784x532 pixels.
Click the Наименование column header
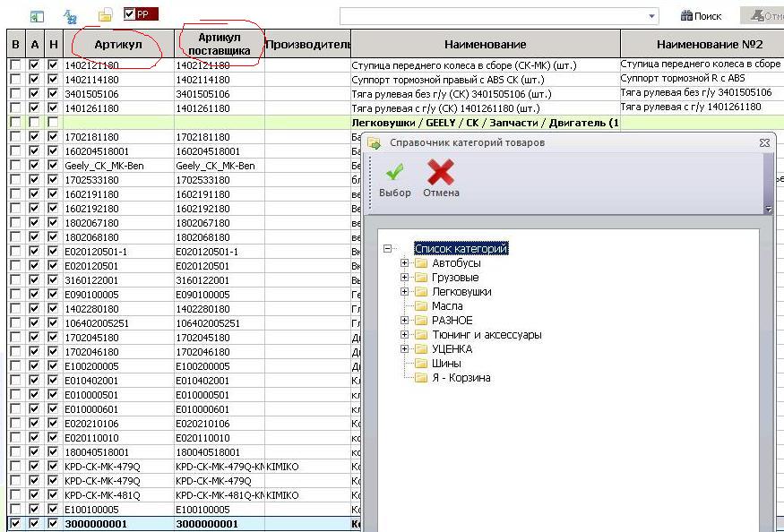(486, 44)
